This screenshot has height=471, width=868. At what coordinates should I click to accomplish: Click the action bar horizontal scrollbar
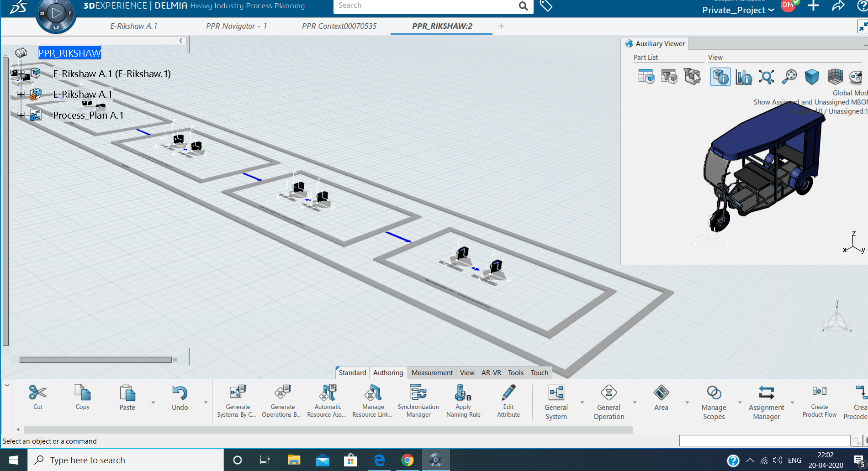coord(328,429)
